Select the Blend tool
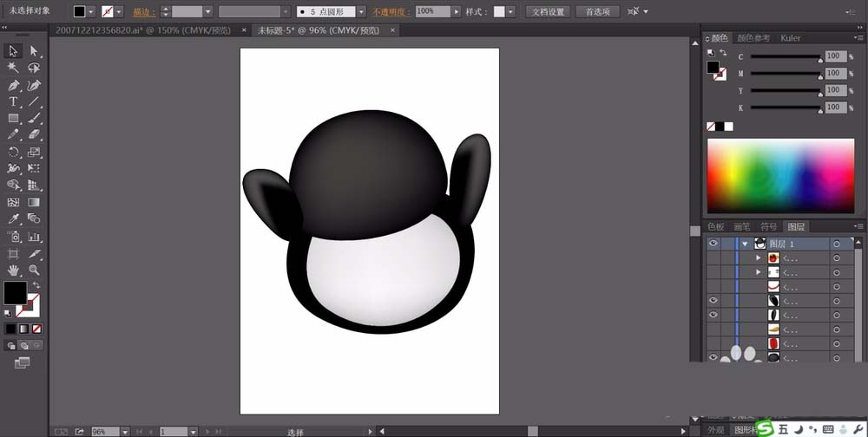Screen dimensions: 868x437 [x=34, y=219]
